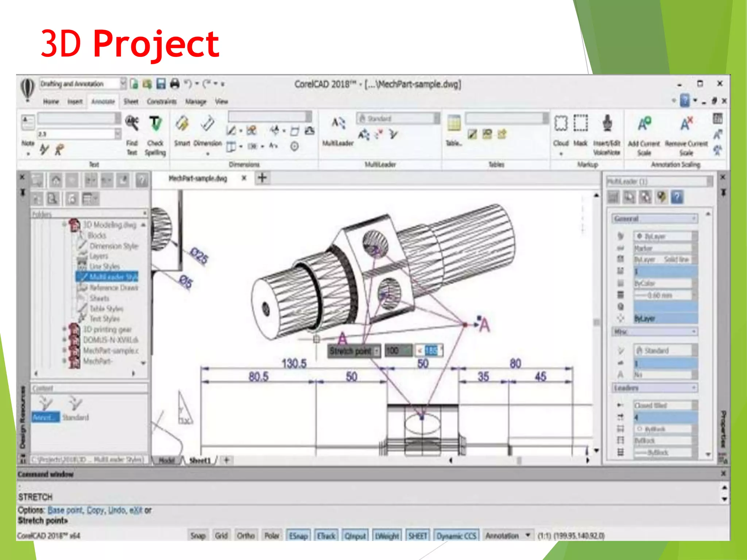Toggle Polar tracking in status bar
This screenshot has width=747, height=560.
tap(272, 536)
